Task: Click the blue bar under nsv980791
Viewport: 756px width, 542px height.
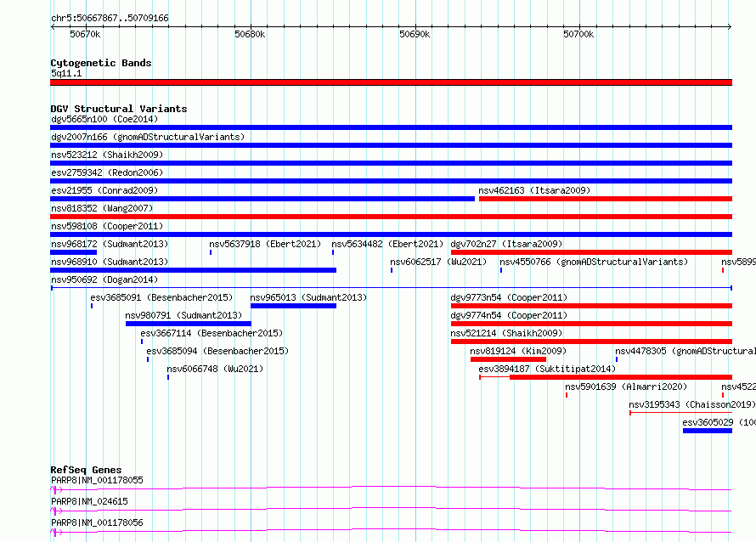Action: [188, 324]
